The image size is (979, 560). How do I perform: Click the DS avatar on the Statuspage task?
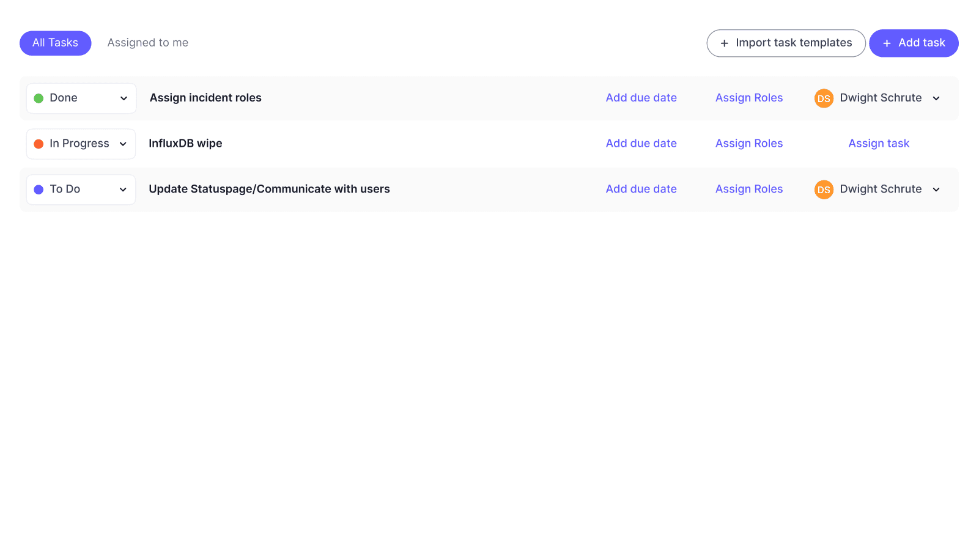click(x=824, y=190)
